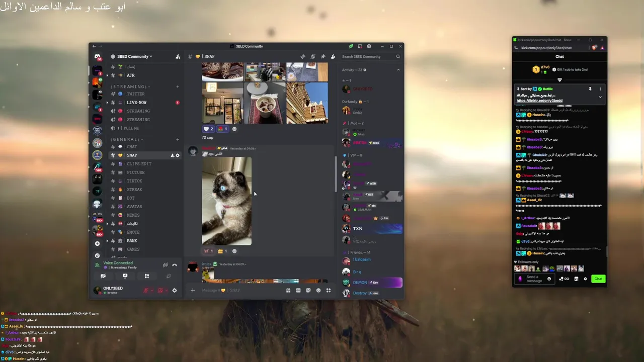Share your screen in voice panel

point(125,276)
